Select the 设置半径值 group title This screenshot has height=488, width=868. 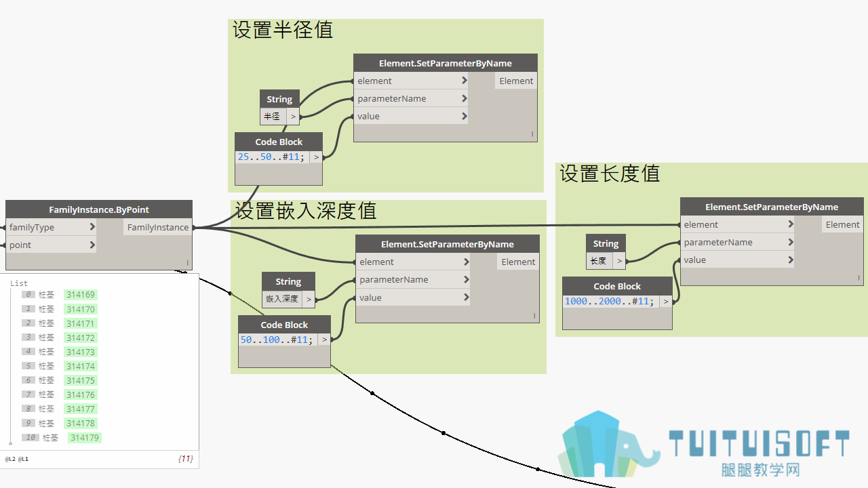(283, 30)
